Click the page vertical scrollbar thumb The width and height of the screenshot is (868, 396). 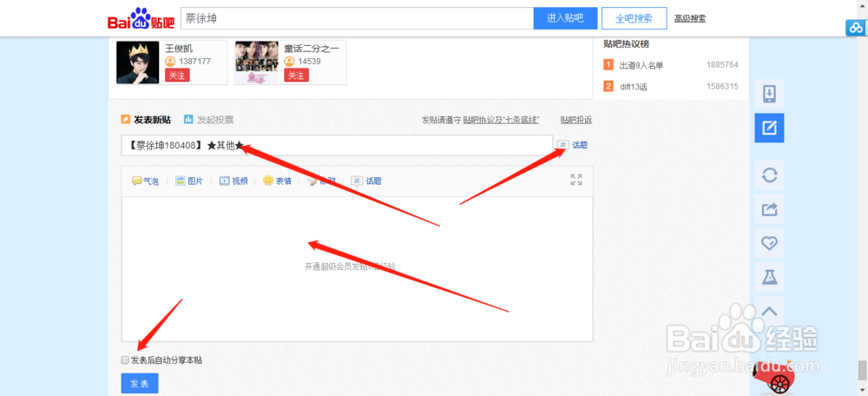(x=862, y=369)
